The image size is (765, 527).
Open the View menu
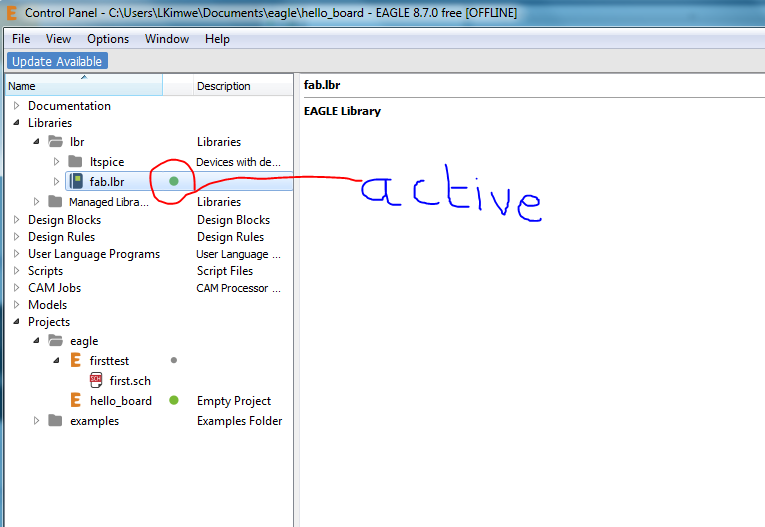pyautogui.click(x=58, y=39)
